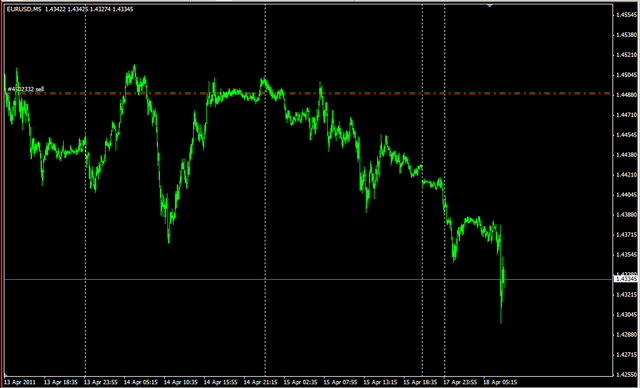Click the 1.45210 price scale label
The height and width of the screenshot is (388, 640).
coord(627,55)
